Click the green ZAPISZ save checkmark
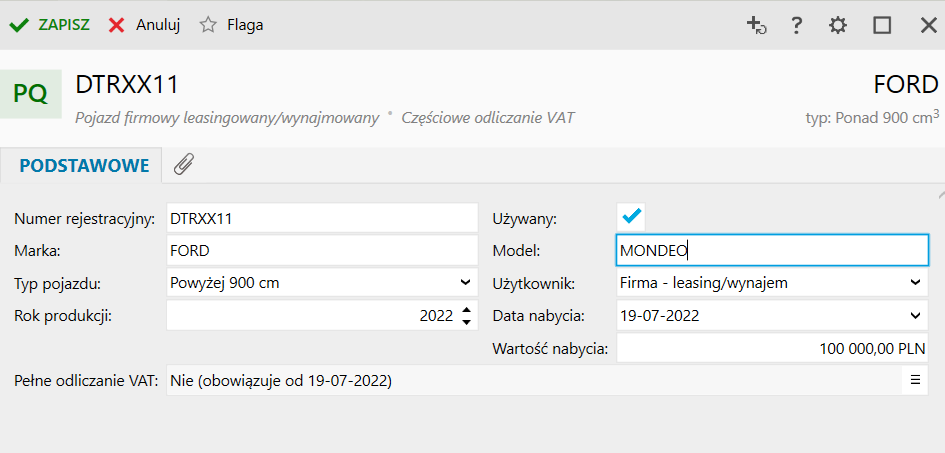This screenshot has height=453, width=945. coord(18,25)
